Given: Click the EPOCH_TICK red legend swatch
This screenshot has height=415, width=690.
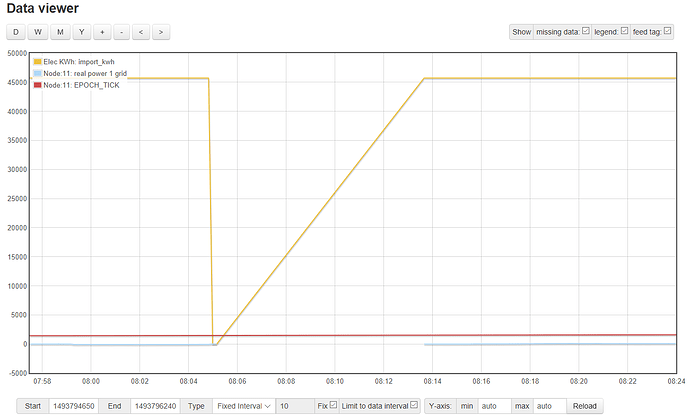Looking at the screenshot, I should tap(37, 85).
